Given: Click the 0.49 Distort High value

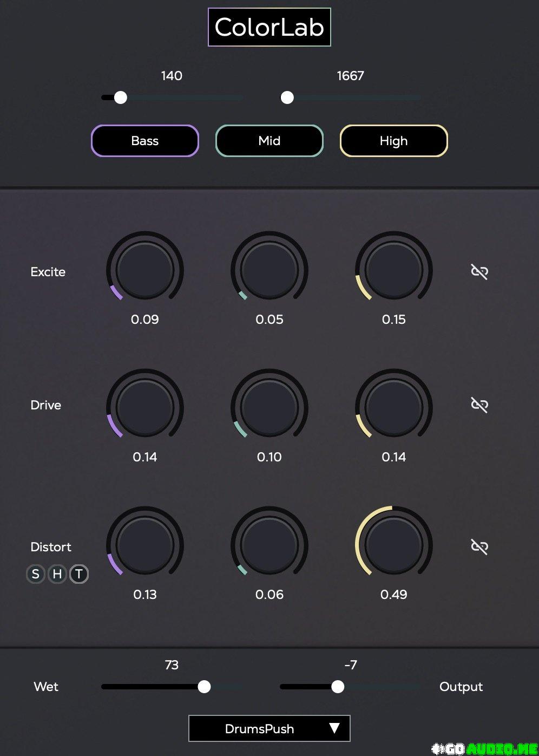Looking at the screenshot, I should coord(394,595).
